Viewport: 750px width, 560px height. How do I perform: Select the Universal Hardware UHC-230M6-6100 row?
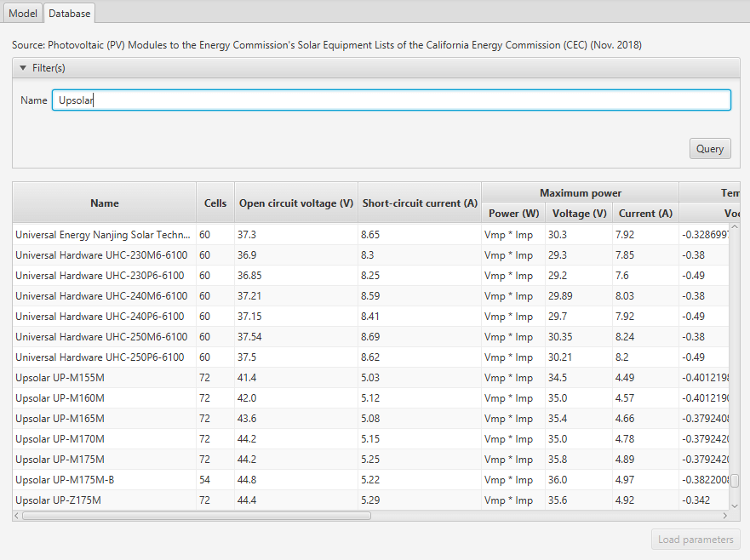(370, 254)
